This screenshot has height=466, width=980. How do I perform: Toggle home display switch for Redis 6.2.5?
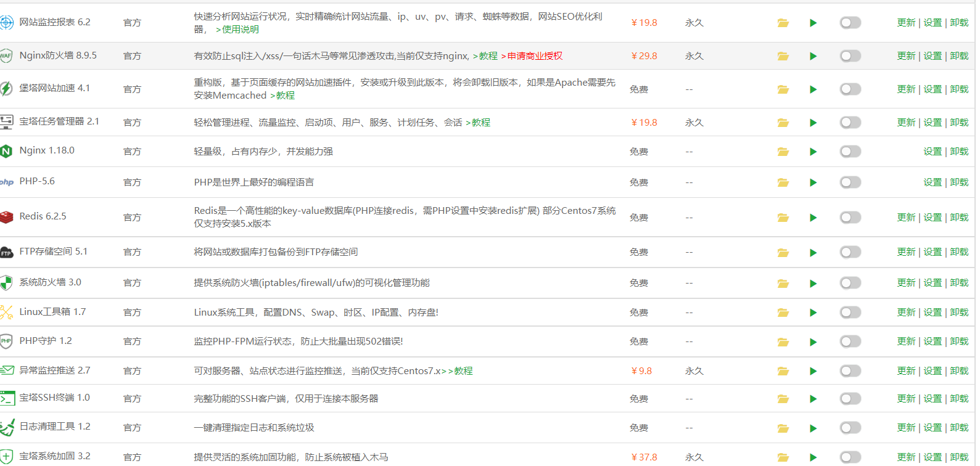pyautogui.click(x=850, y=218)
